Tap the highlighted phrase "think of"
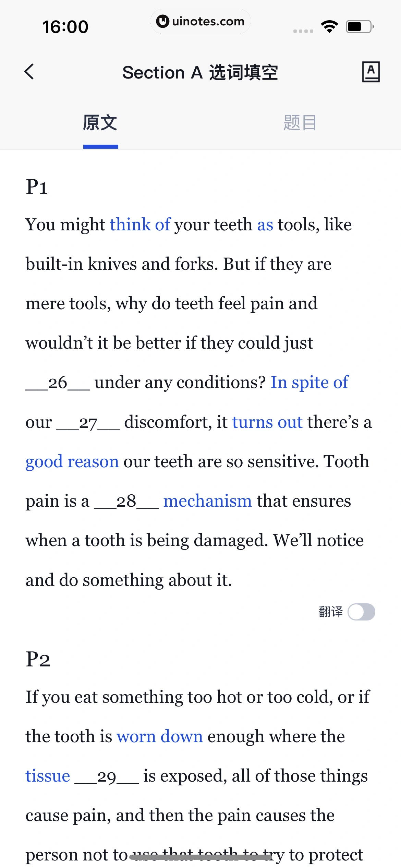This screenshot has width=401, height=868. pos(140,225)
